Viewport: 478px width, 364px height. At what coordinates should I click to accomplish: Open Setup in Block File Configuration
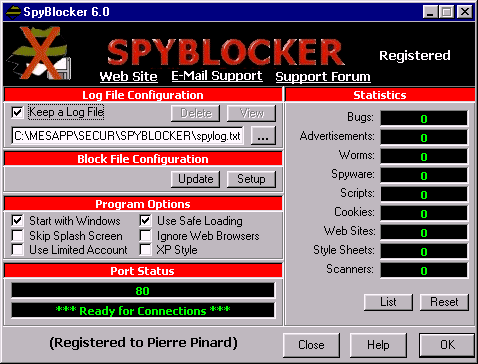pyautogui.click(x=251, y=179)
